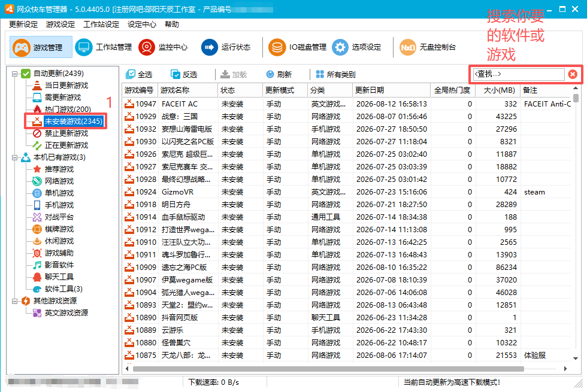Click the uninstalled icon of row 10909
Image resolution: width=587 pixels, height=392 pixels.
tap(129, 267)
